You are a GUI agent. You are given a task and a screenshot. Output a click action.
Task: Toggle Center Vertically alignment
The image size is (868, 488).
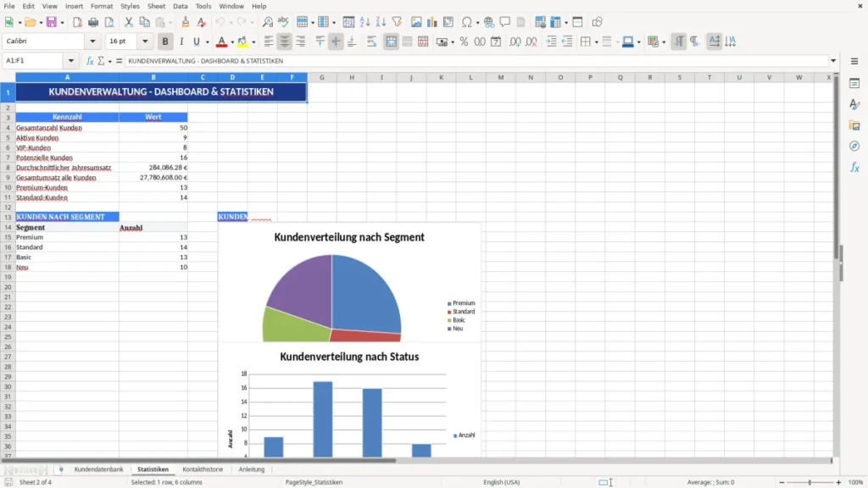[336, 42]
